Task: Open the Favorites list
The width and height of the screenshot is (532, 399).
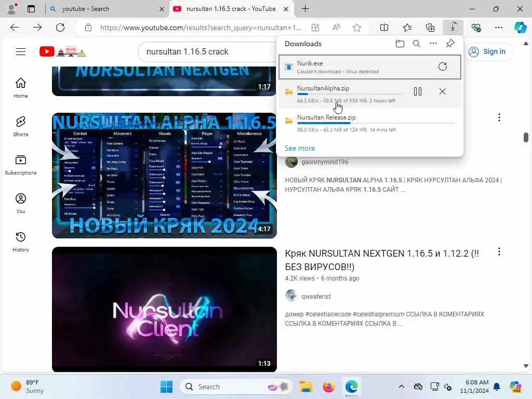Action: click(407, 28)
